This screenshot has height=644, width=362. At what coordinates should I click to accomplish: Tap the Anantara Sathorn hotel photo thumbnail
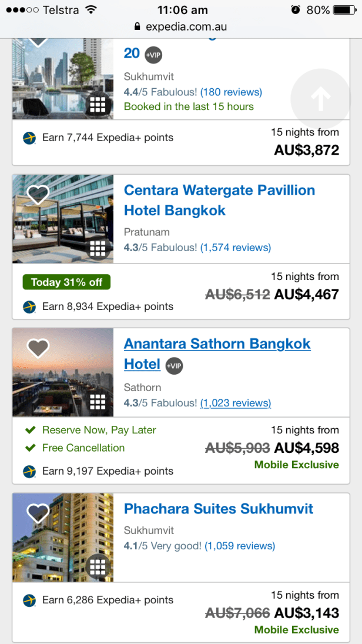(x=63, y=372)
